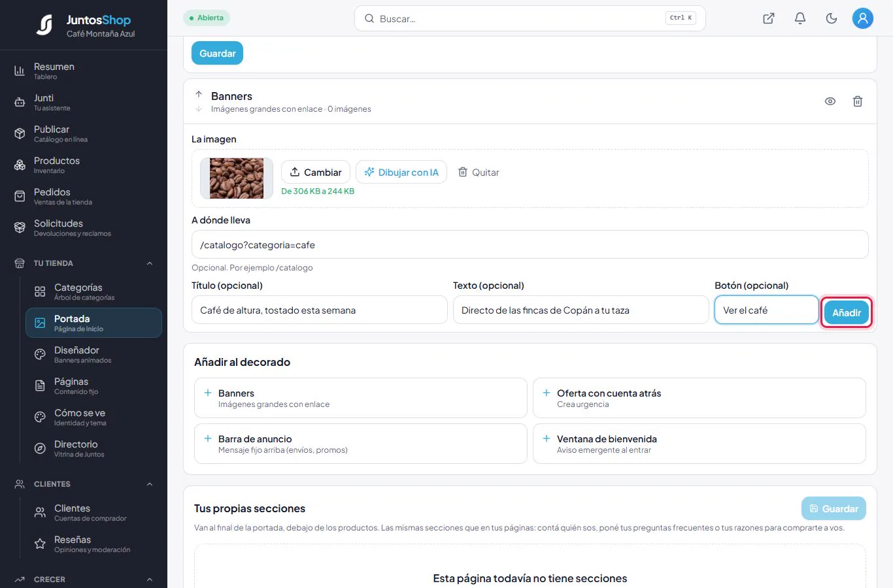
Task: Toggle Banners section visibility eye icon
Action: point(830,101)
